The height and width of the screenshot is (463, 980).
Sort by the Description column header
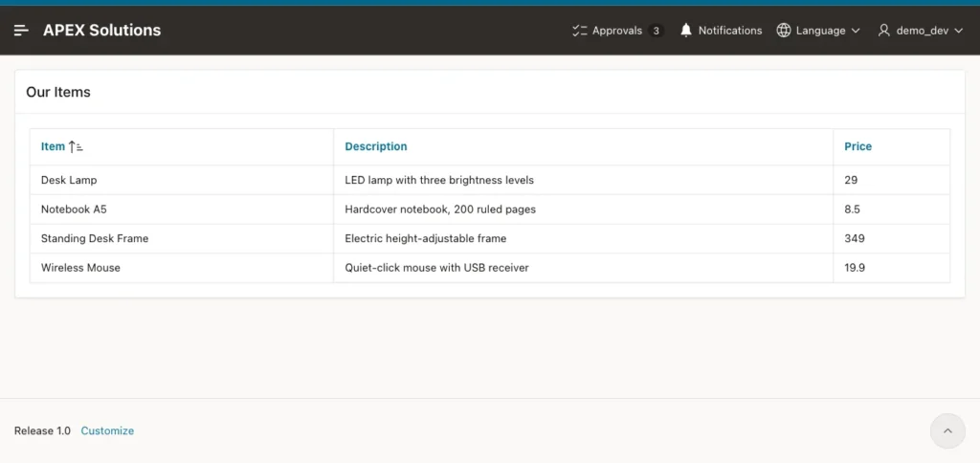pos(375,146)
